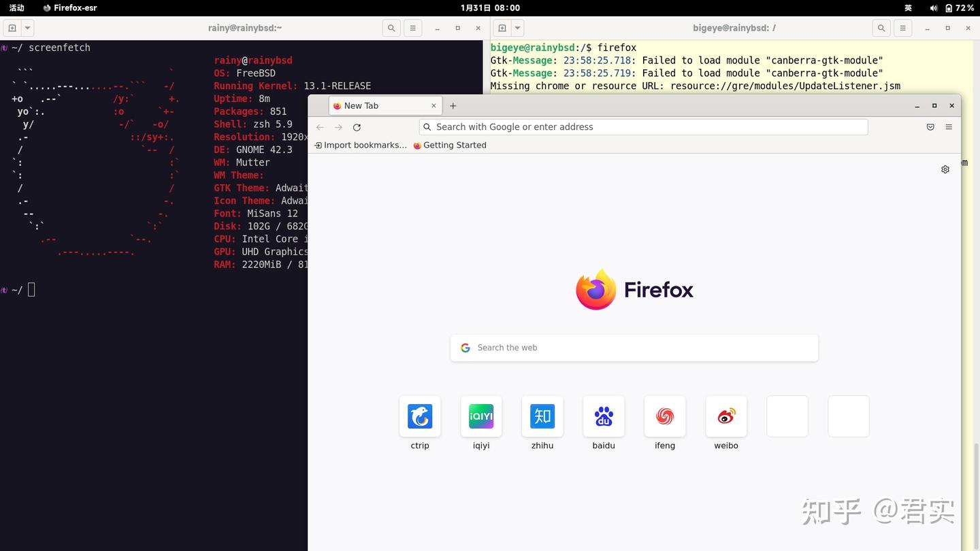The image size is (980, 551).
Task: Reload the current Firefox page
Action: 357,127
